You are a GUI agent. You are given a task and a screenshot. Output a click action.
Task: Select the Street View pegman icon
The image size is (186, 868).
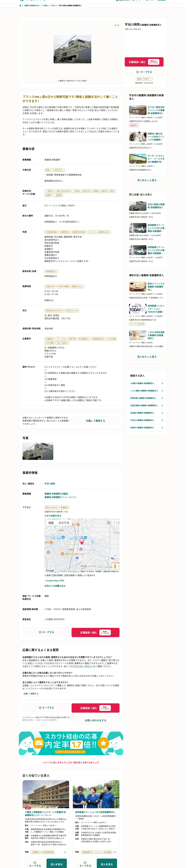(115, 566)
